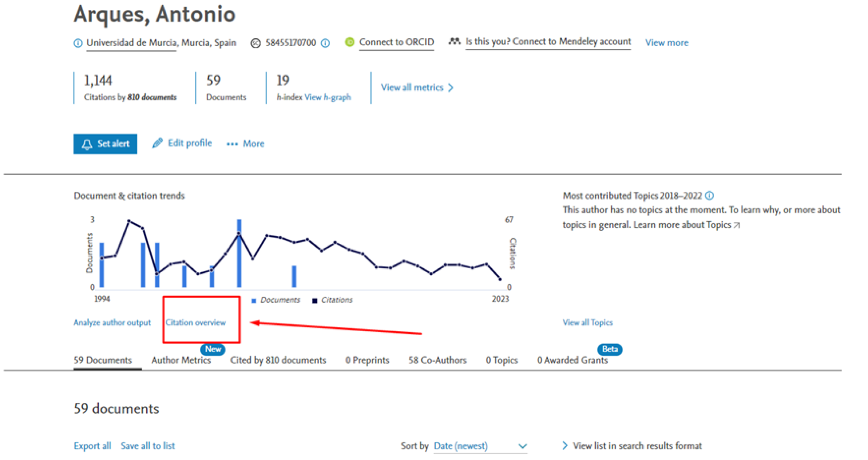
Task: Click the affiliation info icon beside Universidad de Murcia
Action: [x=78, y=43]
